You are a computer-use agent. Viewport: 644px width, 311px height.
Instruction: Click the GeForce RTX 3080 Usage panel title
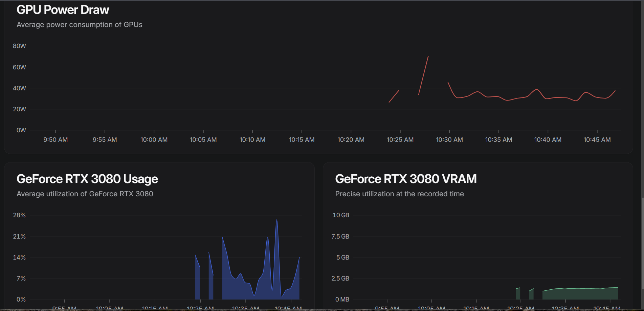click(87, 179)
